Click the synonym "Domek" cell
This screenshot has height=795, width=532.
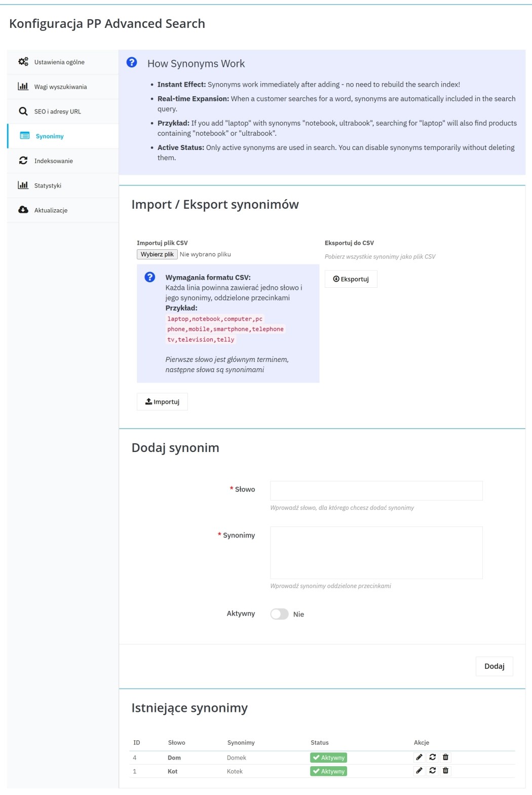[237, 758]
